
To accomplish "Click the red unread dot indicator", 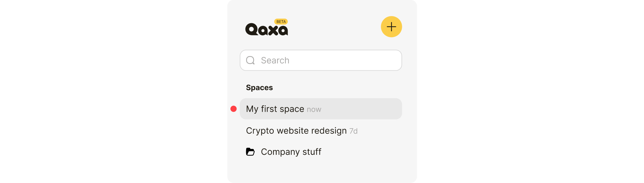I will pyautogui.click(x=234, y=109).
